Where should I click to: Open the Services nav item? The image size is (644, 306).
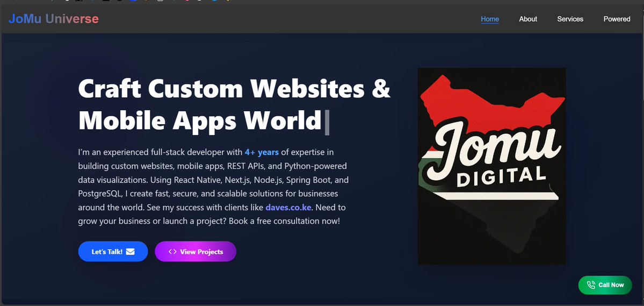pyautogui.click(x=570, y=19)
